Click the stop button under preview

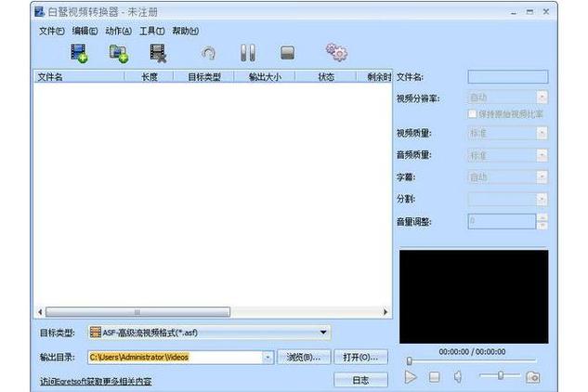click(x=434, y=376)
